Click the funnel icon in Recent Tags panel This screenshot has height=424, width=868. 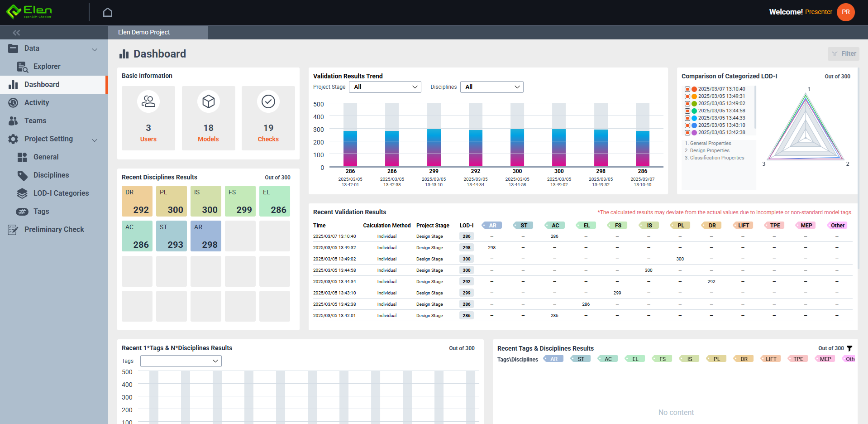[849, 348]
